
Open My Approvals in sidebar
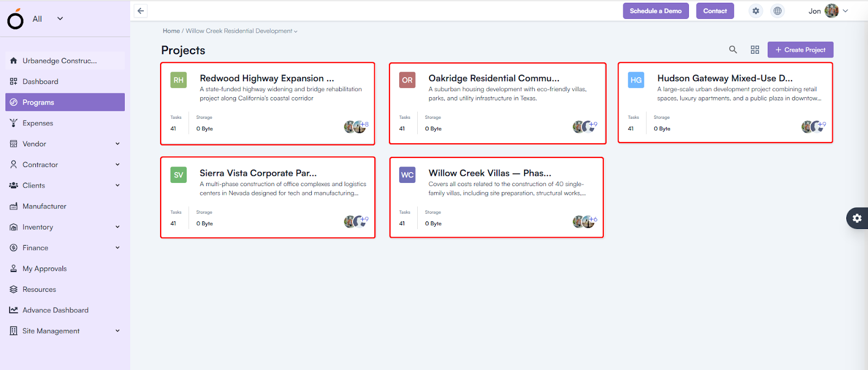(x=65, y=269)
